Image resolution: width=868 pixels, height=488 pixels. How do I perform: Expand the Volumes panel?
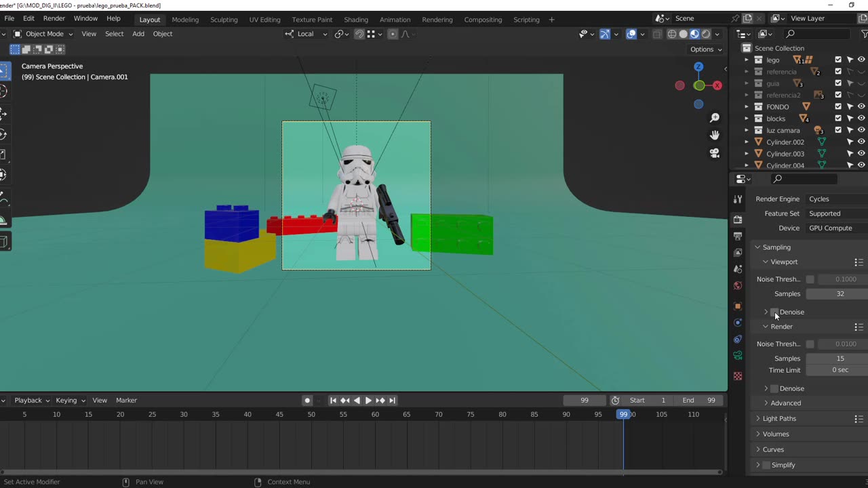pyautogui.click(x=776, y=434)
